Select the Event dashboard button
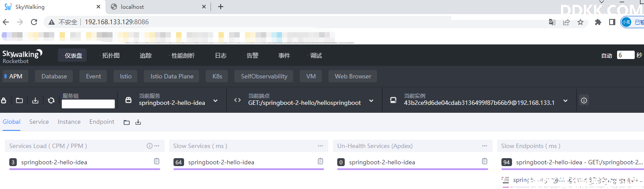The width and height of the screenshot is (644, 189). (94, 76)
